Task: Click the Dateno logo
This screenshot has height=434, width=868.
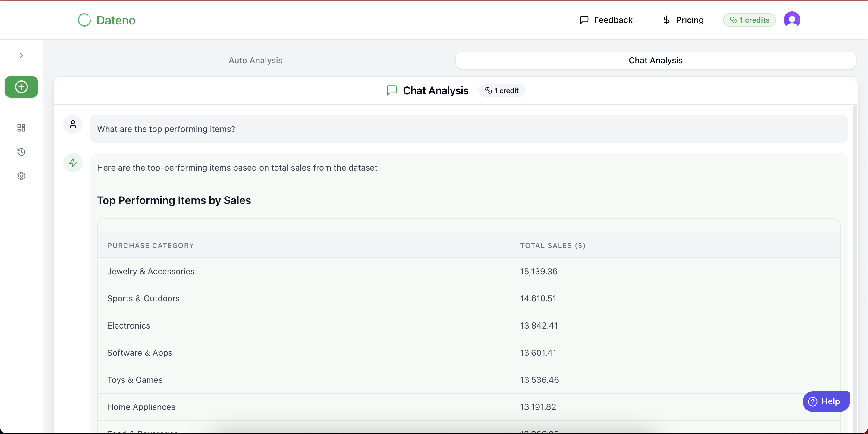Action: tap(106, 20)
